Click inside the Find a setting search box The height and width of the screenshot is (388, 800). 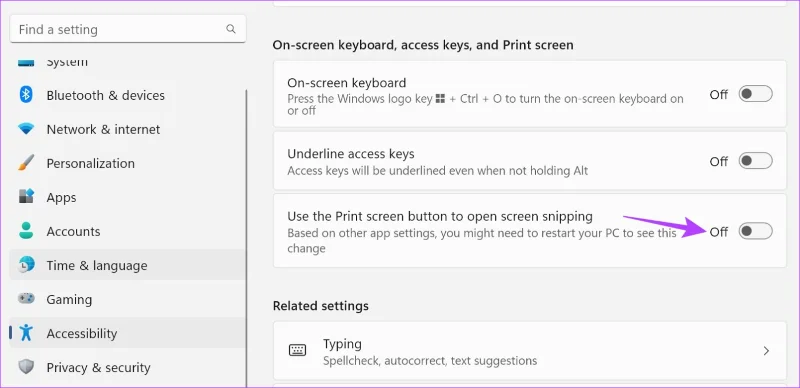128,29
